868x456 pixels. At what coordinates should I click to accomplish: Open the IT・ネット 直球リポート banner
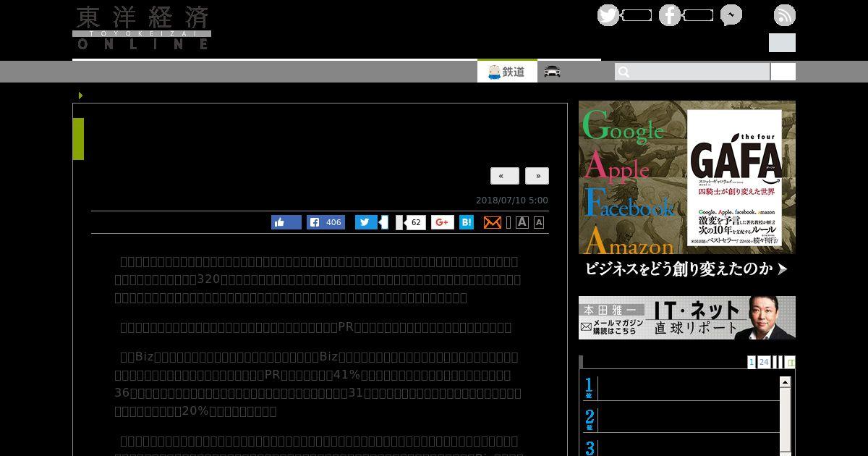(x=687, y=318)
